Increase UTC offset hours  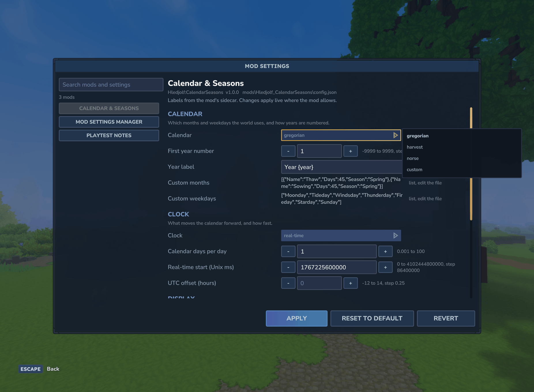point(351,283)
